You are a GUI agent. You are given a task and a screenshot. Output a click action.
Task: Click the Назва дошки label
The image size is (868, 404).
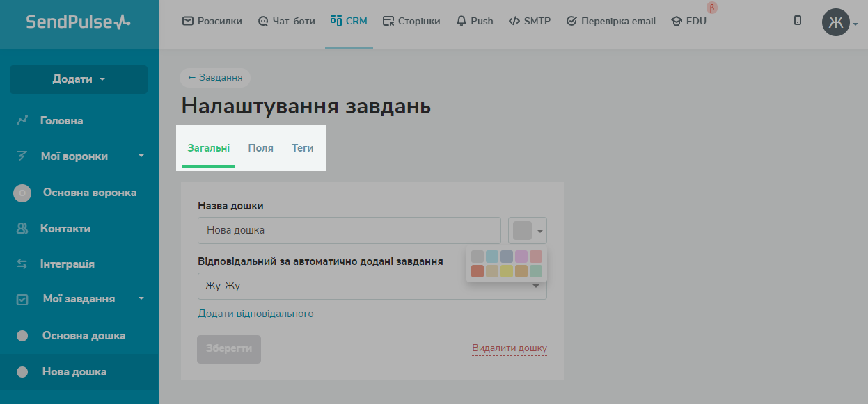click(230, 206)
